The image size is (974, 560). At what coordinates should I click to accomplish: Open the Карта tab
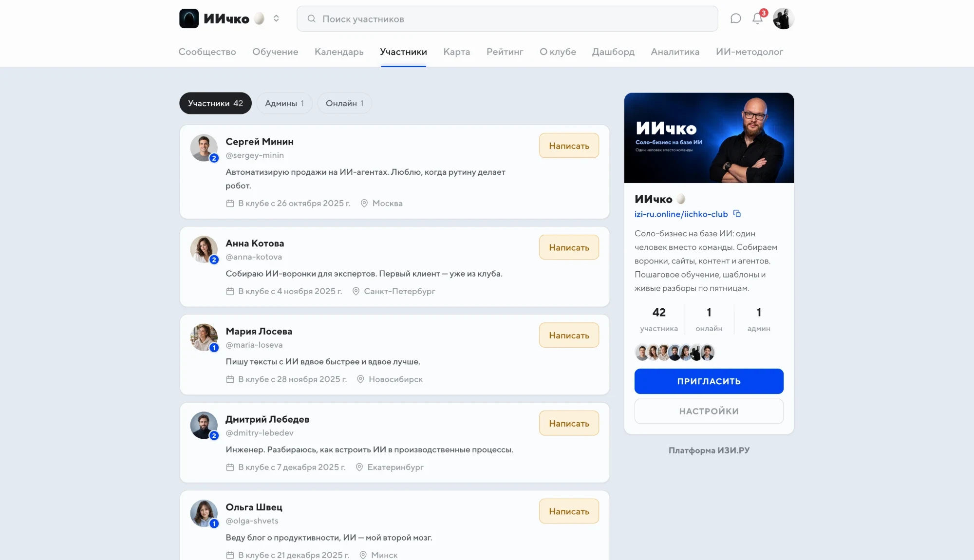tap(456, 52)
